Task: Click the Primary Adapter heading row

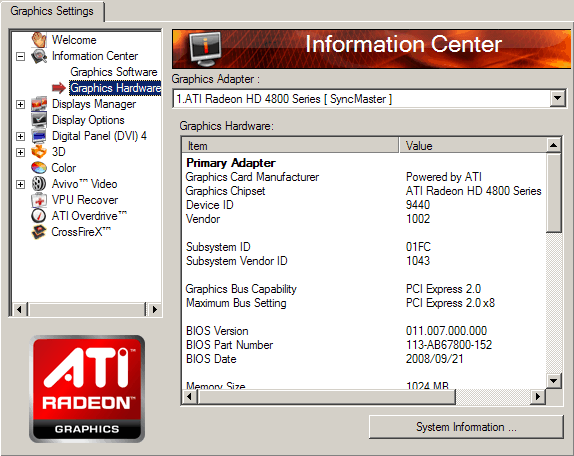Action: click(231, 162)
